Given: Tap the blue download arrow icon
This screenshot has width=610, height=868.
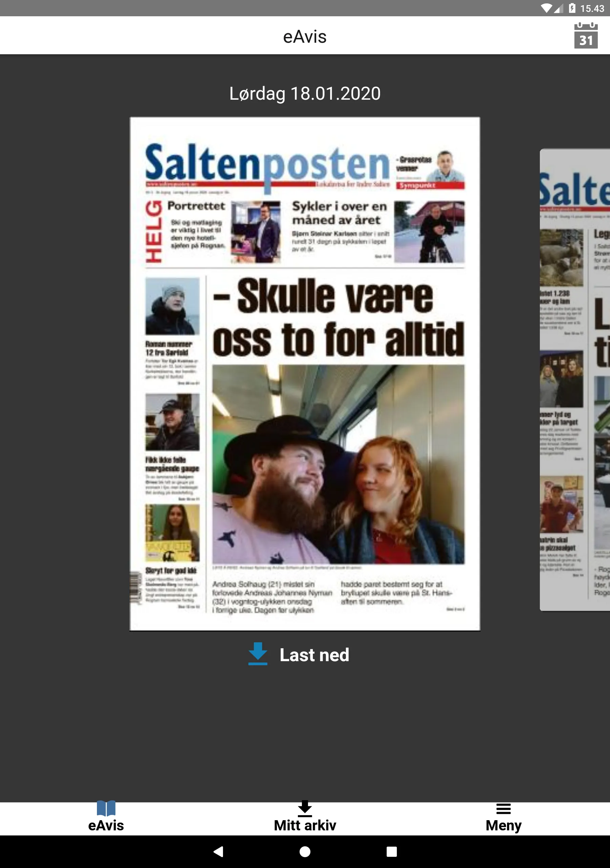Looking at the screenshot, I should click(258, 654).
